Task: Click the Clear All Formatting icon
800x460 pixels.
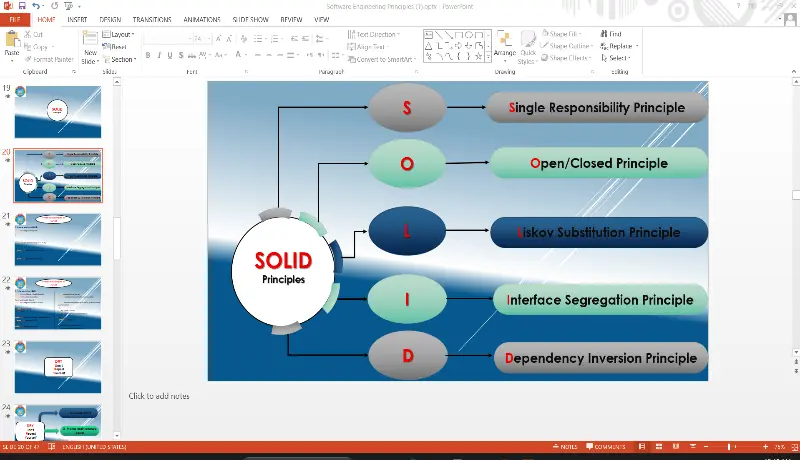Action: pyautogui.click(x=244, y=39)
